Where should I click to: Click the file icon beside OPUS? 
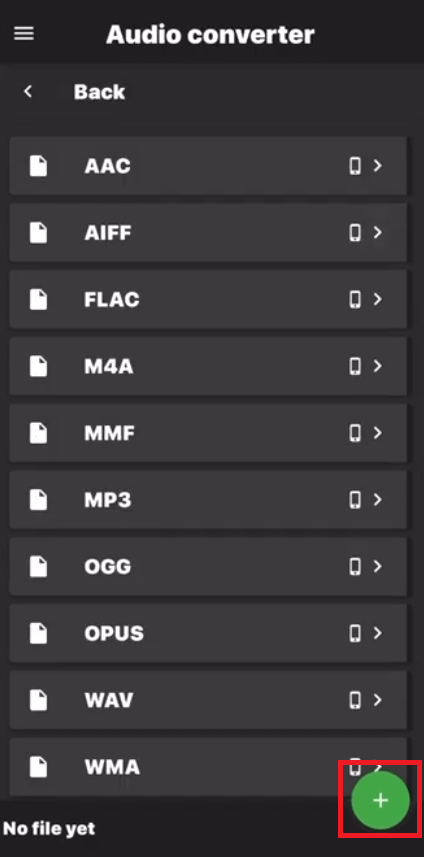pos(38,633)
